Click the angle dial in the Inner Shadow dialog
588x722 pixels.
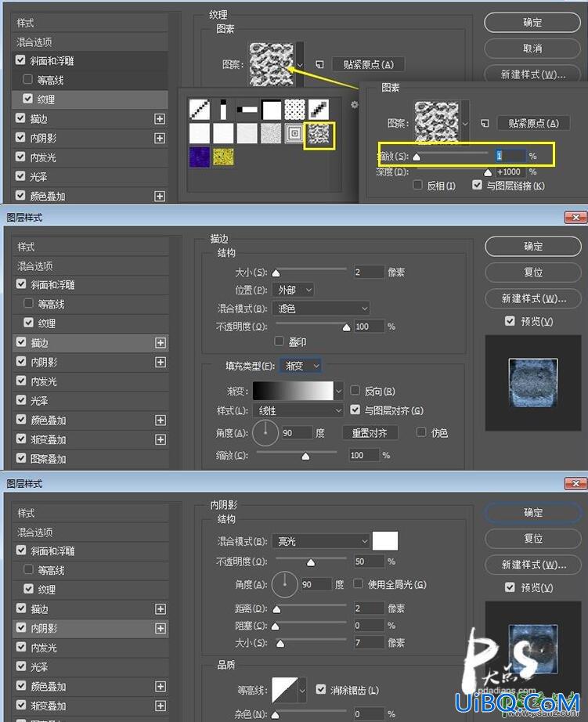[284, 584]
